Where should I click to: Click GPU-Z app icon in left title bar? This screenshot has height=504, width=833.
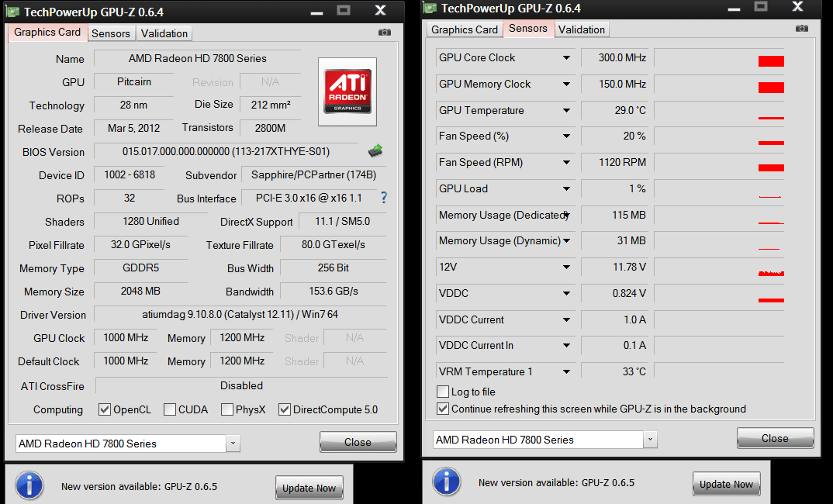pos(13,12)
